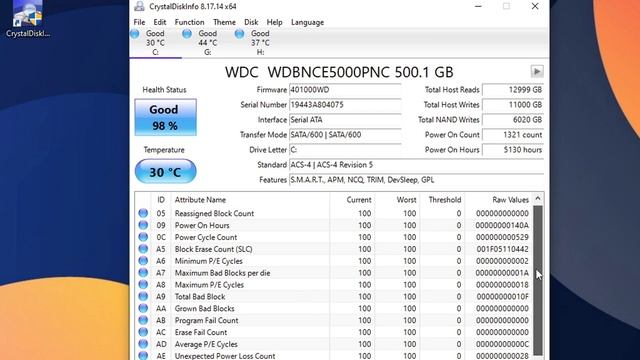
Task: Select the Reassigned Block Count attribute name
Action: [214, 213]
